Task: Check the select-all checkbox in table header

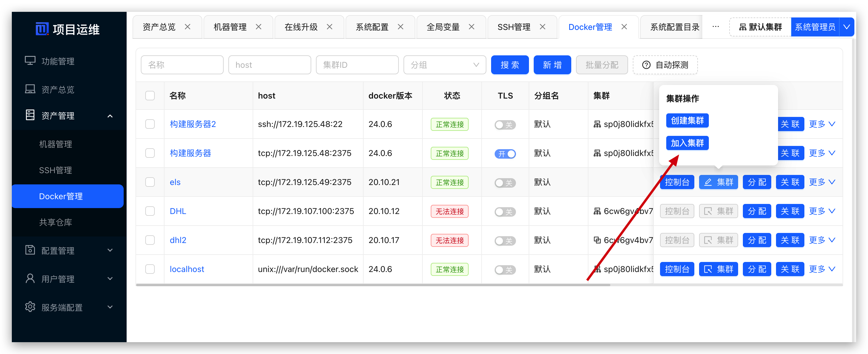Action: tap(150, 96)
